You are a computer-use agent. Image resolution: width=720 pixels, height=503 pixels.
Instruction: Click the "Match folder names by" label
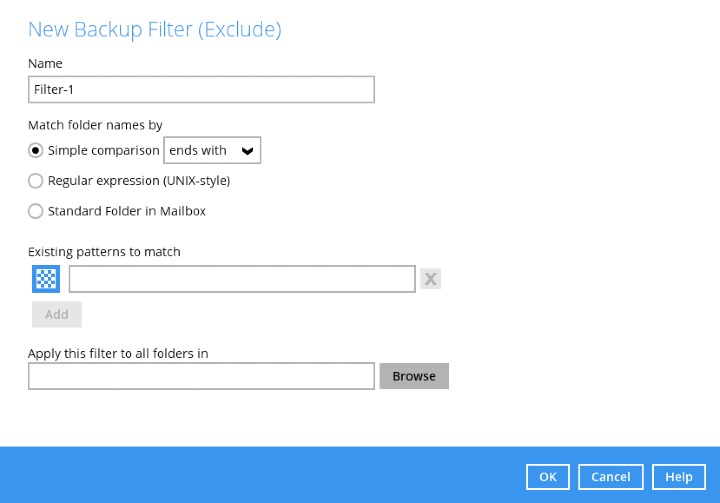point(95,125)
